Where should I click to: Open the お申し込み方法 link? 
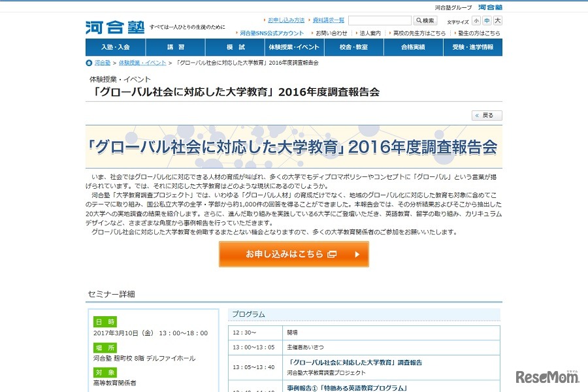click(286, 20)
